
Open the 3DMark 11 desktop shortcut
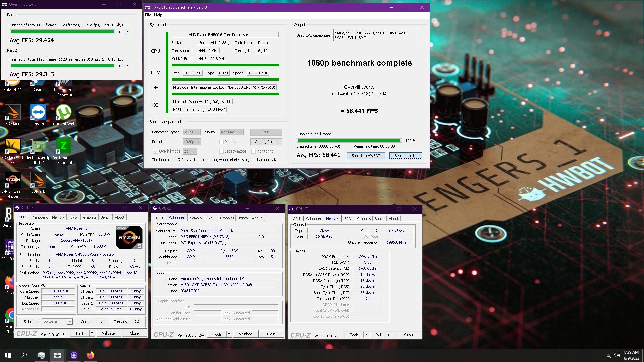tap(13, 85)
